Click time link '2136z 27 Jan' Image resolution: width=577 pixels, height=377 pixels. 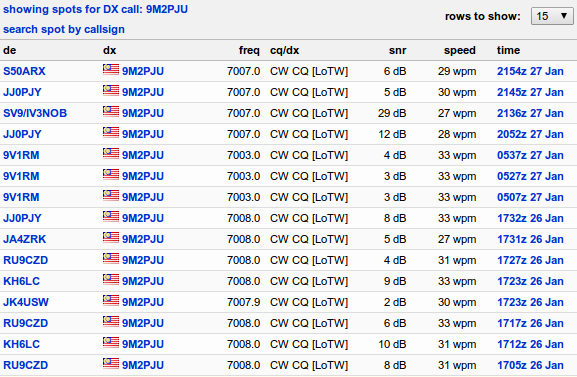point(530,113)
